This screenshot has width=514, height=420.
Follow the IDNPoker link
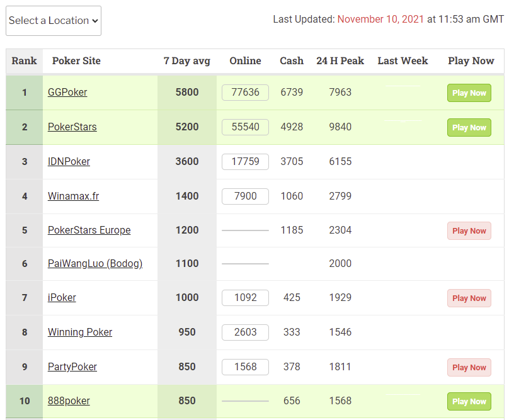[x=69, y=162]
